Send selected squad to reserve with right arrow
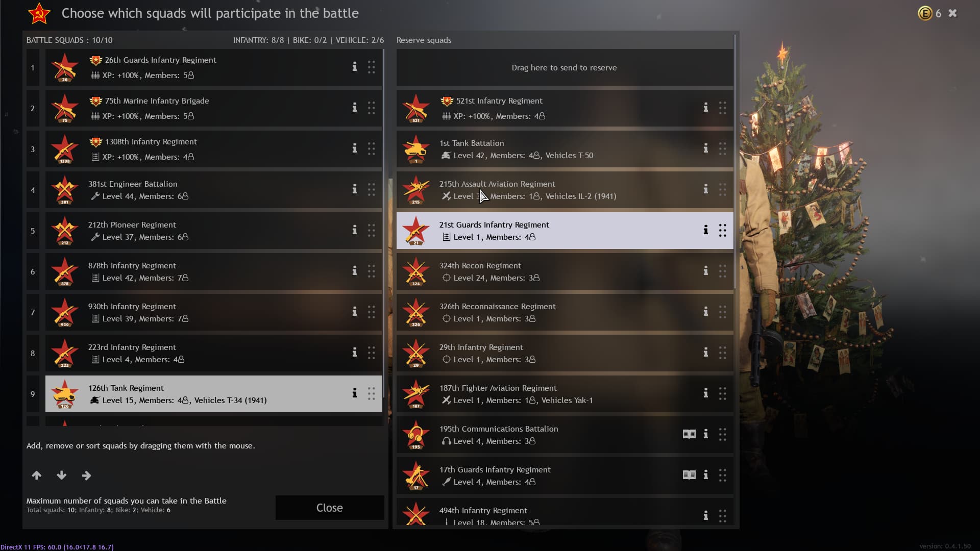The image size is (980, 551). 87,475
